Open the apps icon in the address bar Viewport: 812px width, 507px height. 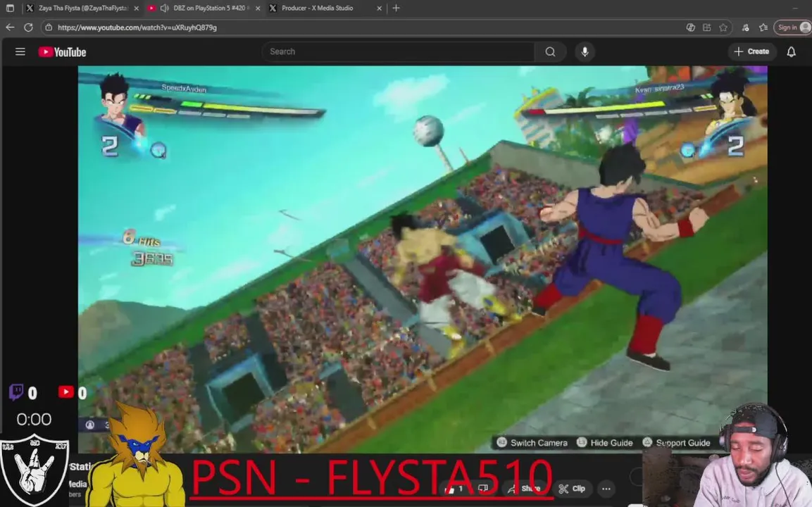click(707, 27)
